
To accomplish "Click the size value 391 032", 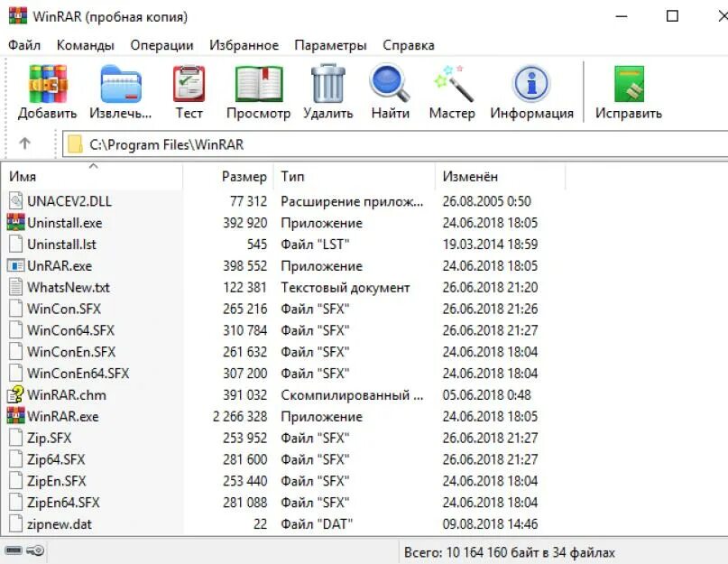I will pos(244,395).
